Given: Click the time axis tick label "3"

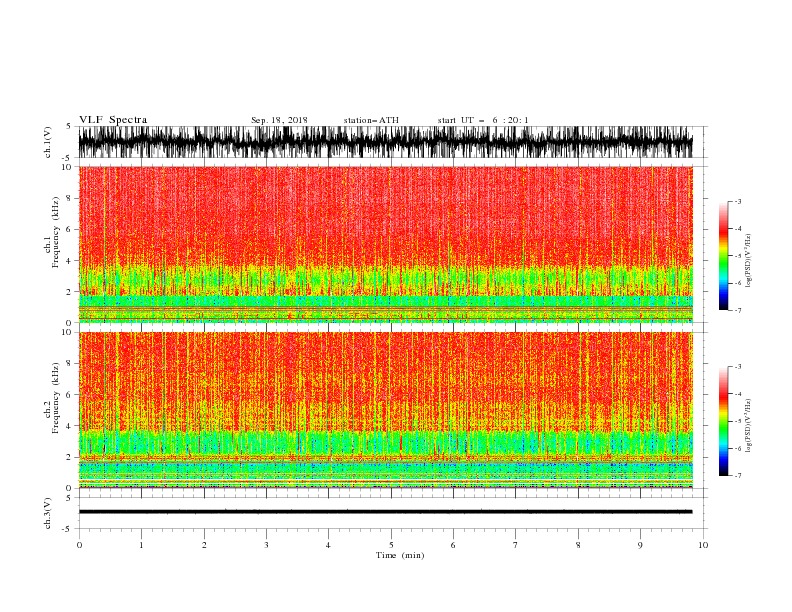Looking at the screenshot, I should [x=266, y=545].
